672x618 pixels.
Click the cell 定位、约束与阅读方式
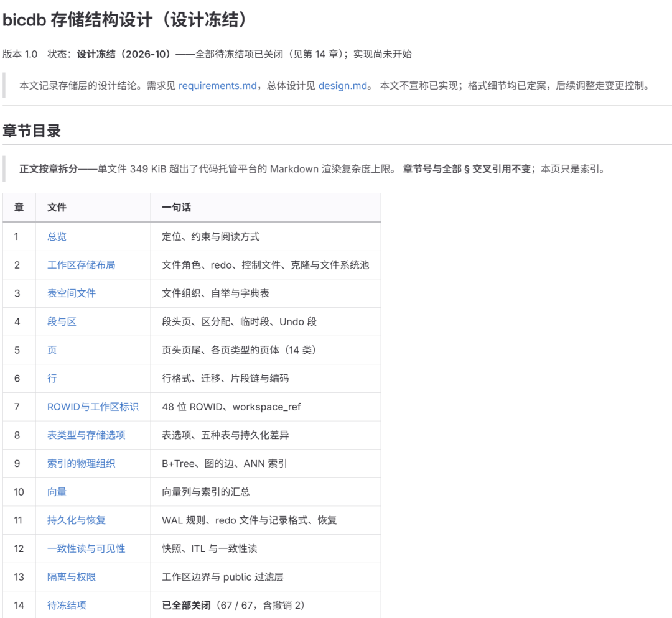point(265,236)
